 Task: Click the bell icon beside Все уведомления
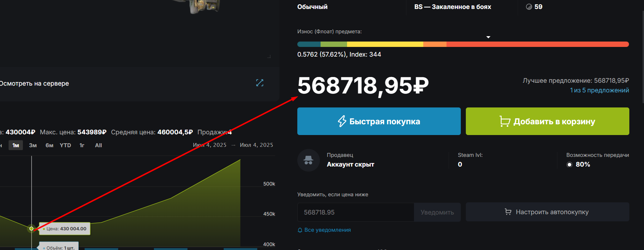[x=300, y=230]
